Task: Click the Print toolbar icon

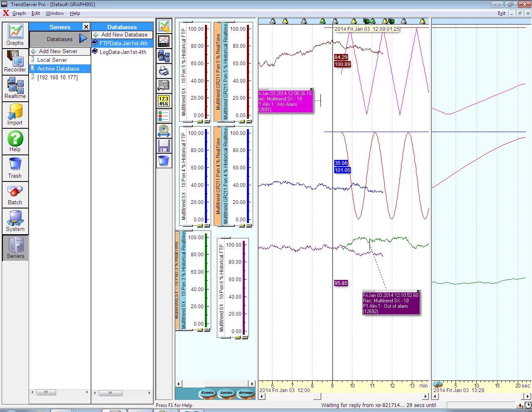Action: (x=164, y=71)
